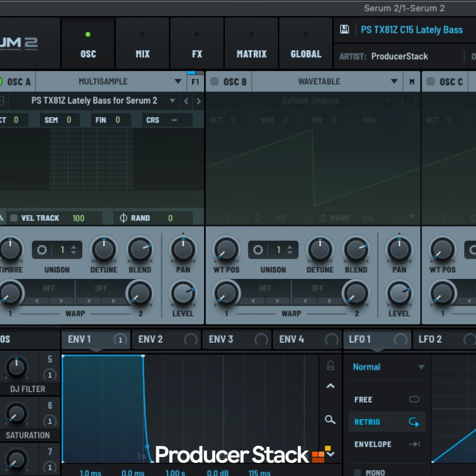Click the OSC B WT POS knob

[x=226, y=250]
